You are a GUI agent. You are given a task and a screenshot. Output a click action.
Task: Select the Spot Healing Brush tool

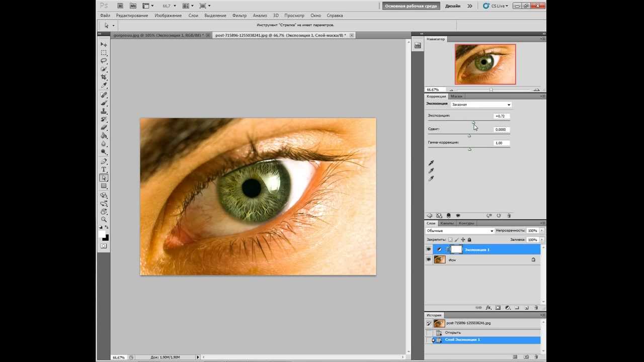104,95
